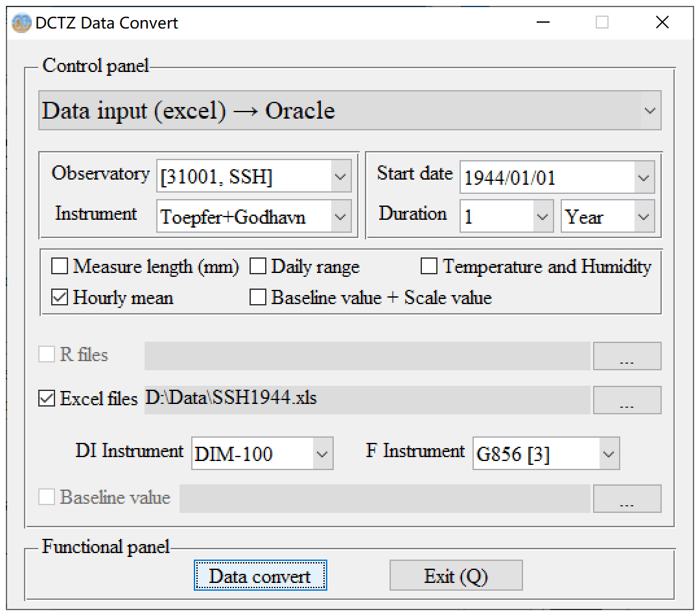The height and width of the screenshot is (616, 700).
Task: Tick the Daily range checkbox
Action: tap(258, 267)
